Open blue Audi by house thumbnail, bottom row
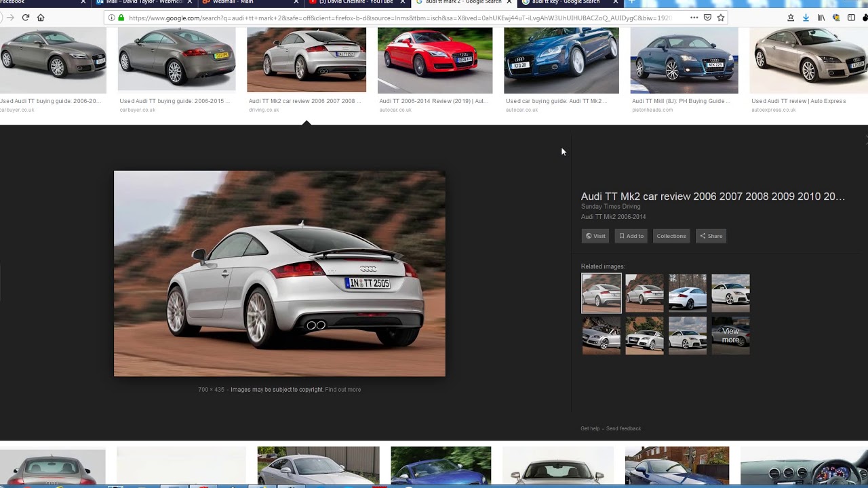Image resolution: width=868 pixels, height=488 pixels. click(677, 465)
